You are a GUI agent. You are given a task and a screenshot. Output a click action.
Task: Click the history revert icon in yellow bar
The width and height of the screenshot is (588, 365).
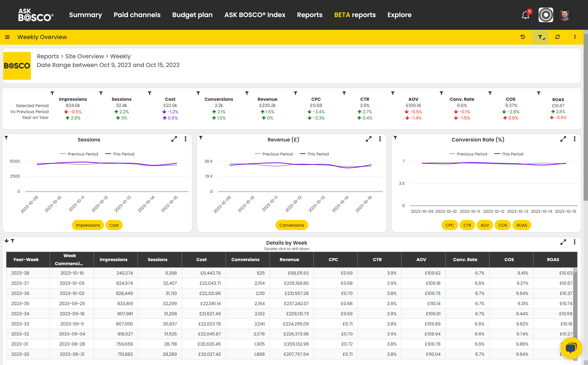pyautogui.click(x=523, y=37)
